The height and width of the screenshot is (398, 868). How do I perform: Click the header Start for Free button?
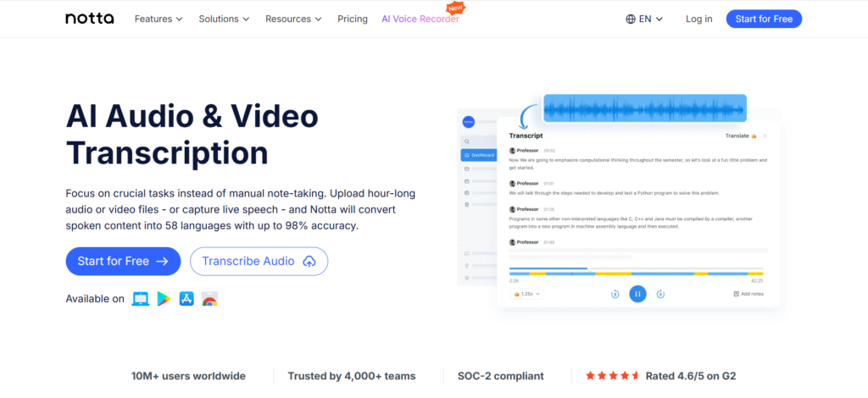[764, 19]
